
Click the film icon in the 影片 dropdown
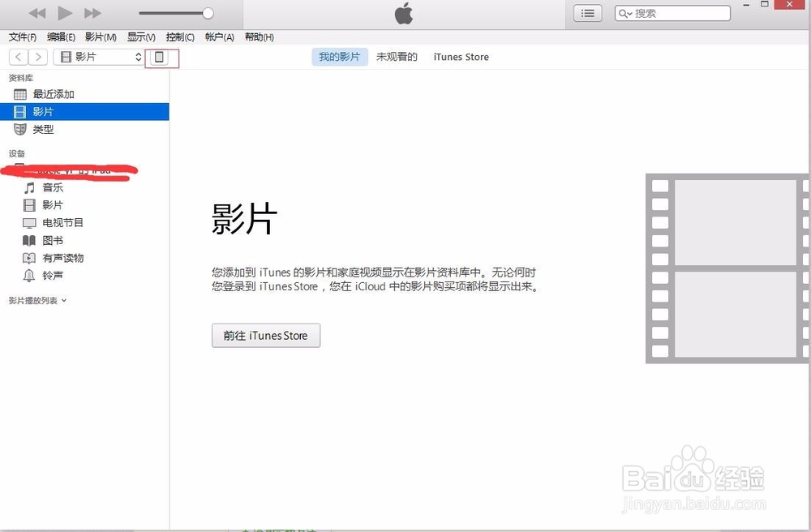(67, 57)
